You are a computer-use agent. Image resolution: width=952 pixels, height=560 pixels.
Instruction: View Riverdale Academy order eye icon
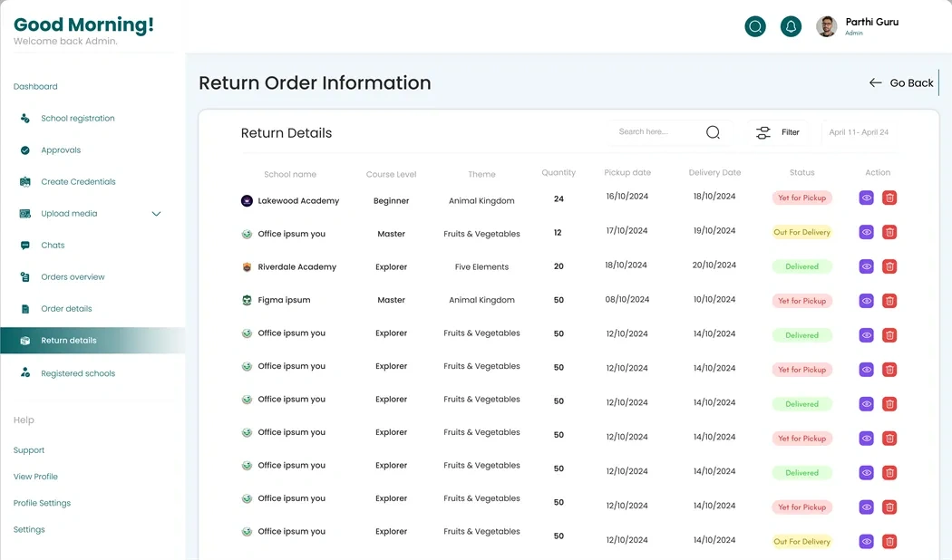point(867,266)
